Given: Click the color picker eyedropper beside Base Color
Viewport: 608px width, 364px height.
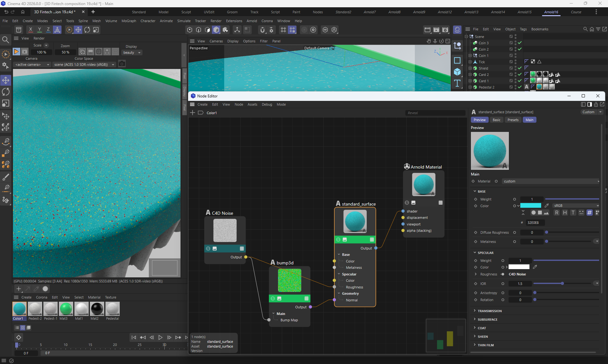Looking at the screenshot, I should [x=547, y=206].
